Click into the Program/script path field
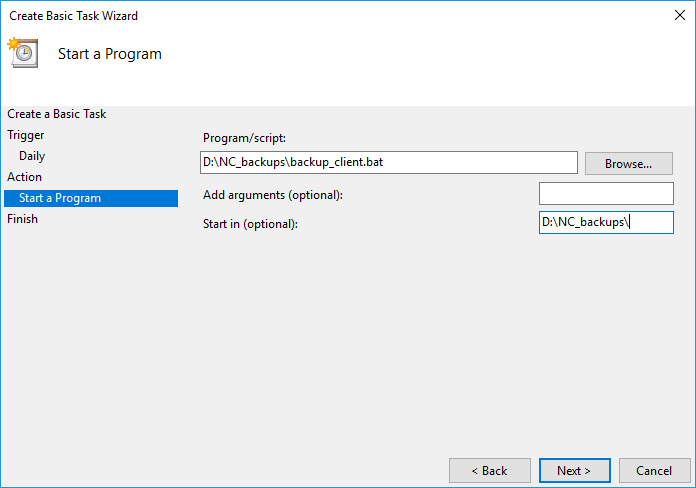 click(x=389, y=163)
